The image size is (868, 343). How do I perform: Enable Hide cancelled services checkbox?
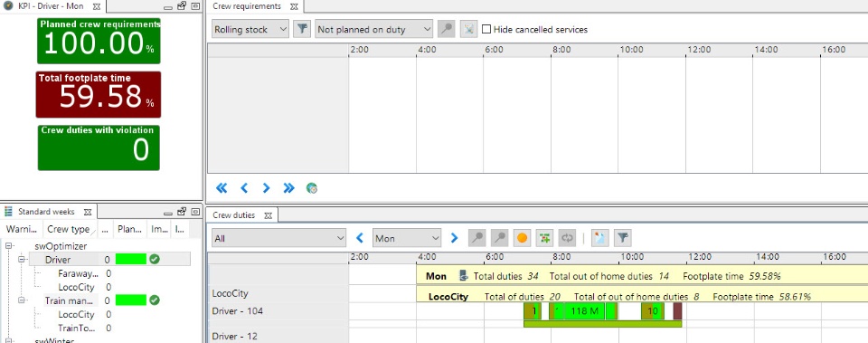(486, 29)
